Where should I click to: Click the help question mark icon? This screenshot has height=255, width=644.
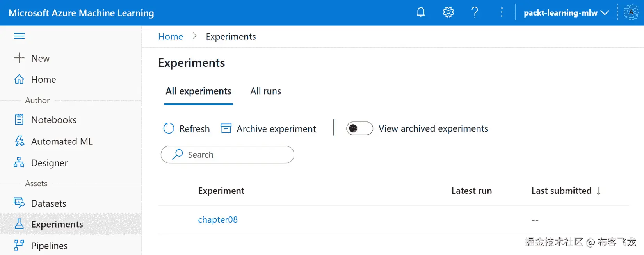(x=475, y=12)
